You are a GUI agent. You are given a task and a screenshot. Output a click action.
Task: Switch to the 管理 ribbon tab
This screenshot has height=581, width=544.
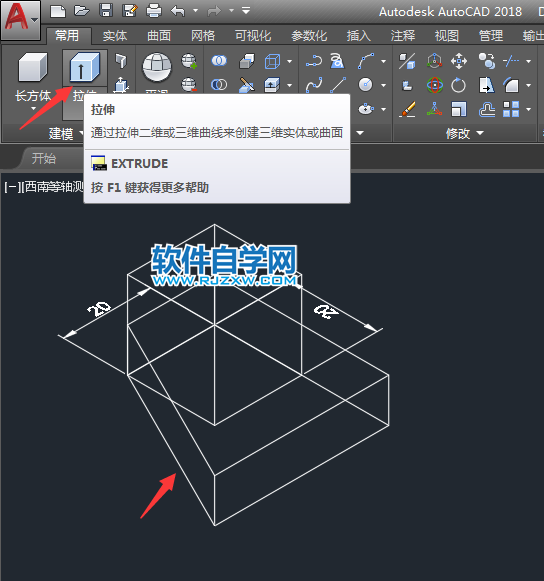491,36
